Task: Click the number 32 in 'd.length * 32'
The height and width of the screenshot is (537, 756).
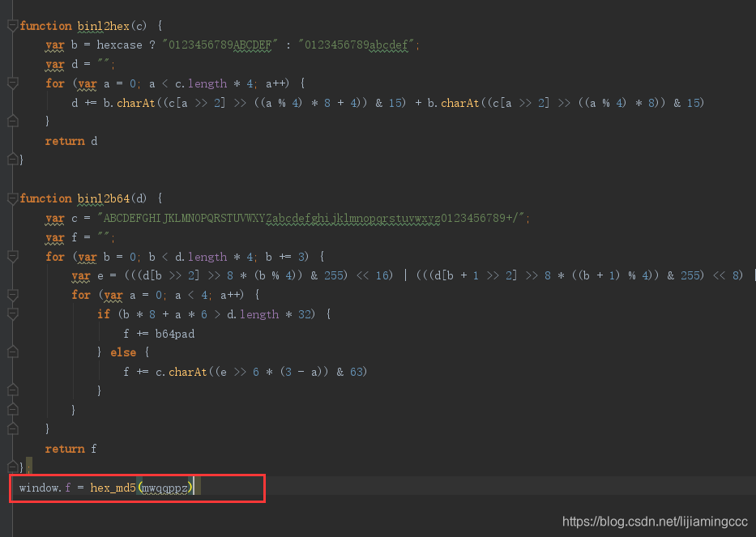Action: 305,314
